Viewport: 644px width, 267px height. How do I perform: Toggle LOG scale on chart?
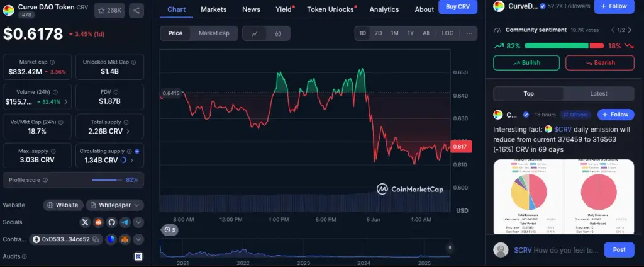pos(448,33)
